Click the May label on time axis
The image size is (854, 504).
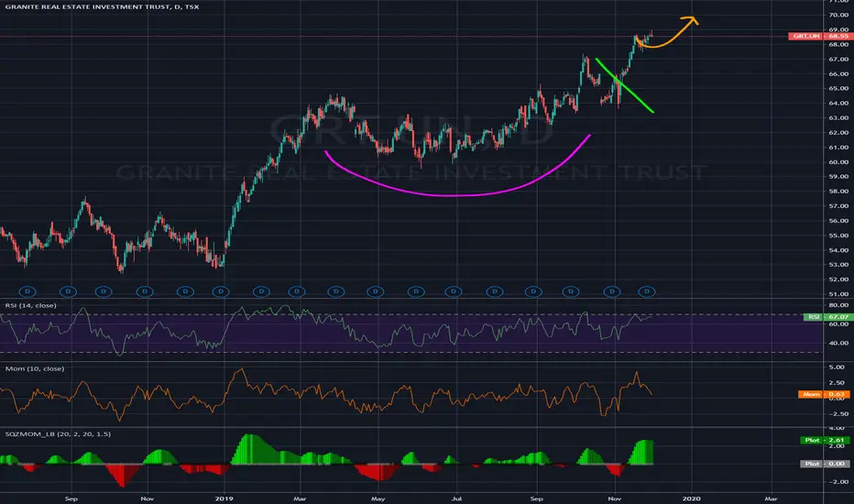pyautogui.click(x=378, y=498)
